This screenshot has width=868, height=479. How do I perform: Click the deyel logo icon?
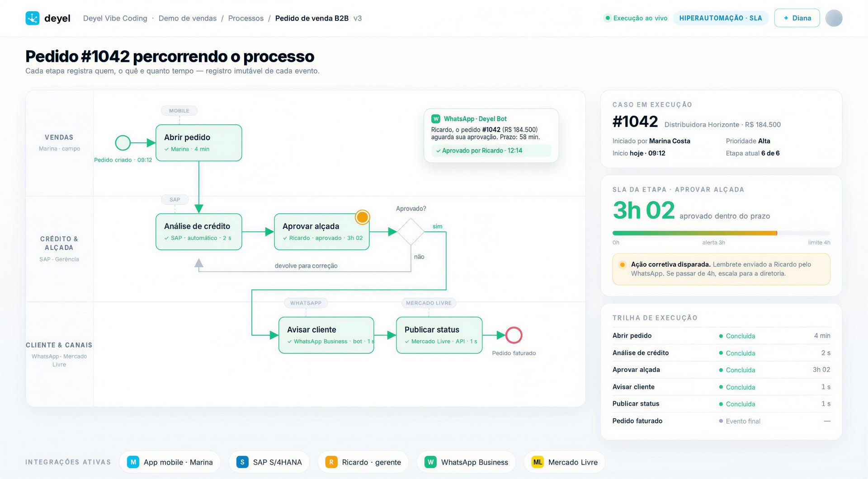33,18
